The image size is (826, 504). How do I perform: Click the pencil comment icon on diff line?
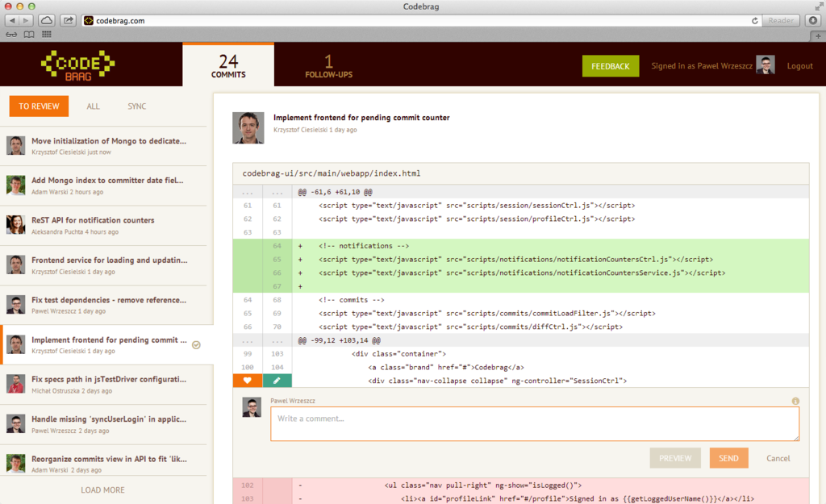(277, 381)
